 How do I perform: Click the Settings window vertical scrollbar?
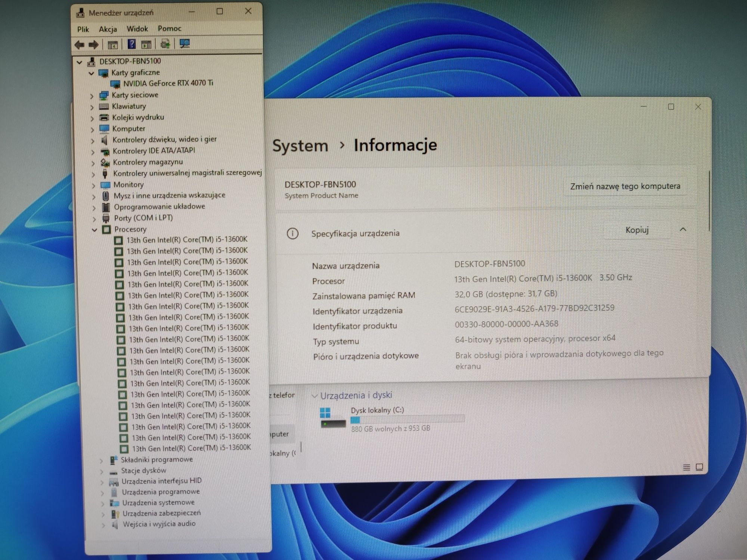coord(709,201)
